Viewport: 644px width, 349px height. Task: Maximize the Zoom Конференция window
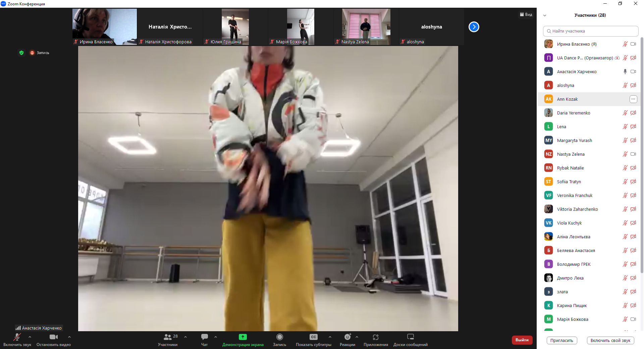[620, 4]
